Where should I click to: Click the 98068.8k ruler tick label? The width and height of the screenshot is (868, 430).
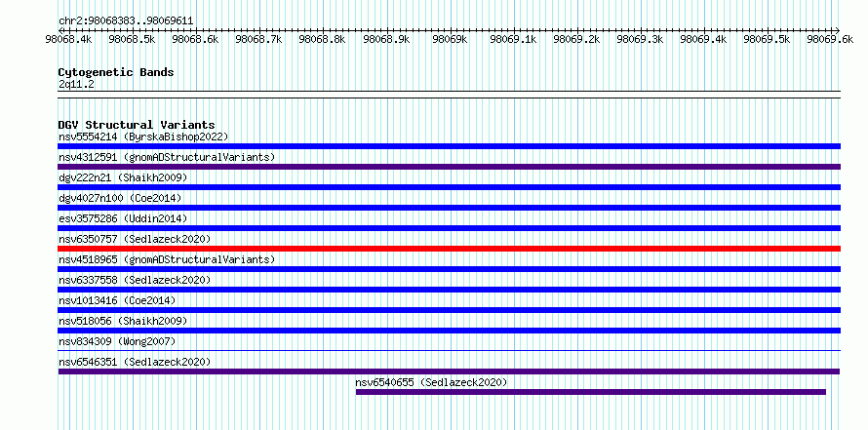click(x=322, y=39)
